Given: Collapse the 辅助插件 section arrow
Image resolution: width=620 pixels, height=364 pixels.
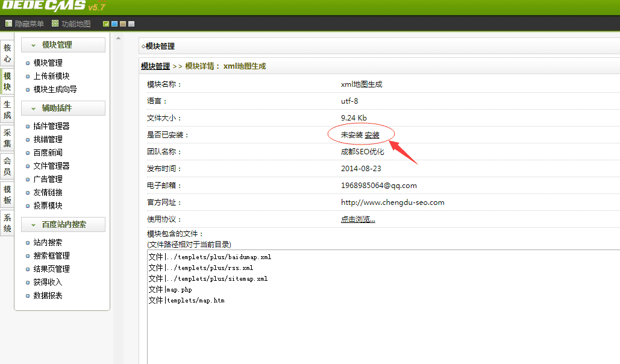Looking at the screenshot, I should [x=33, y=108].
